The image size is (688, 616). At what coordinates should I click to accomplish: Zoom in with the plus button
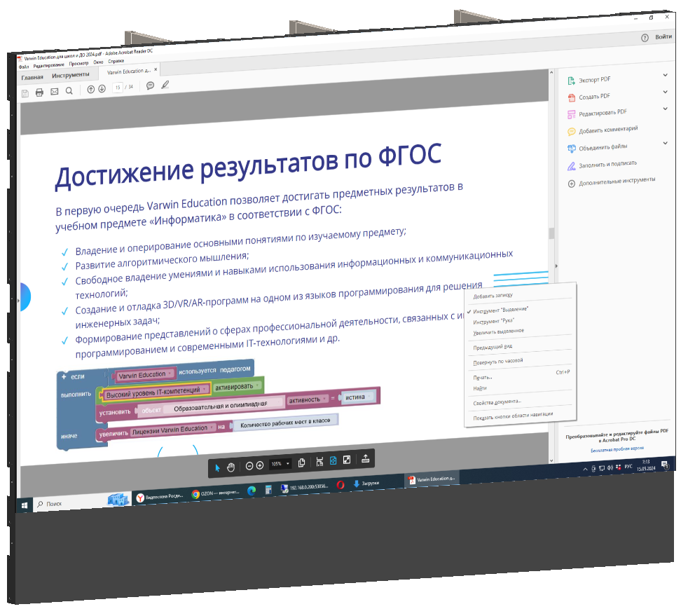pyautogui.click(x=260, y=465)
